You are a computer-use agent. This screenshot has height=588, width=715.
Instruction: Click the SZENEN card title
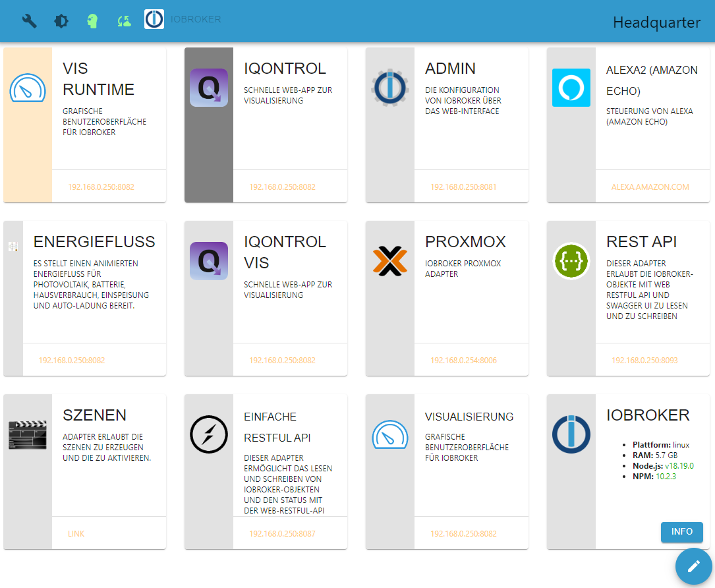point(94,415)
